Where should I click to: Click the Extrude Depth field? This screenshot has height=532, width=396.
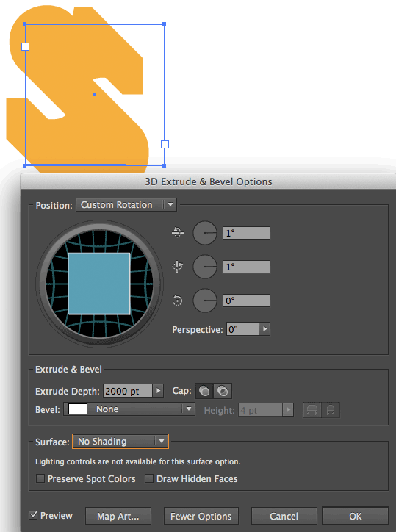pyautogui.click(x=128, y=391)
